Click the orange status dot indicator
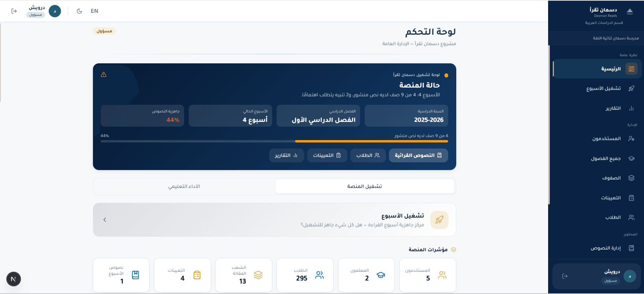The width and height of the screenshot is (644, 294). coord(446,75)
